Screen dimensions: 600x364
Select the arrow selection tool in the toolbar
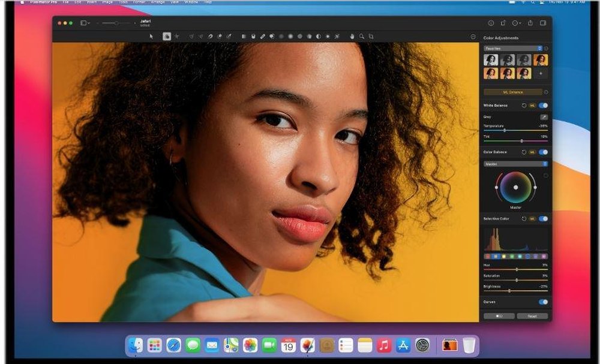point(151,37)
